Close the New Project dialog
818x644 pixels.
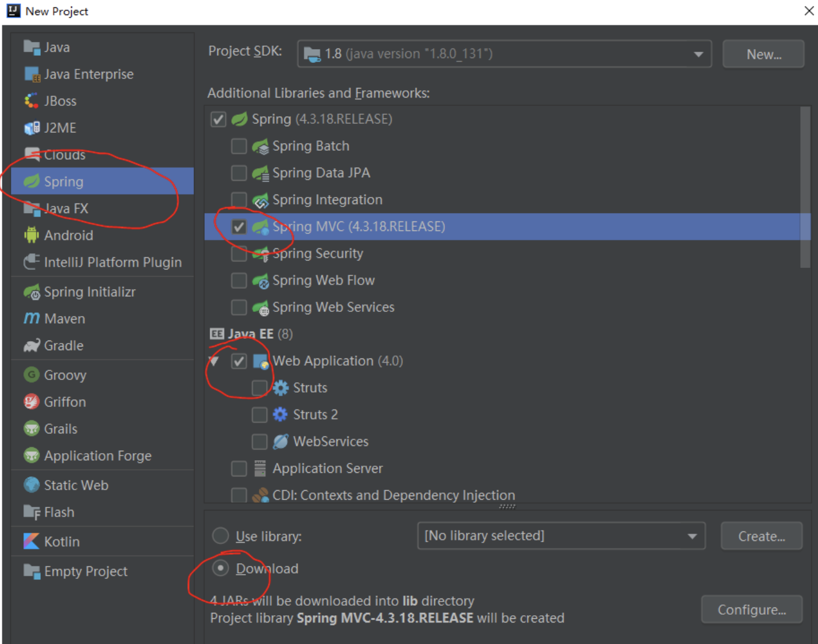[808, 11]
